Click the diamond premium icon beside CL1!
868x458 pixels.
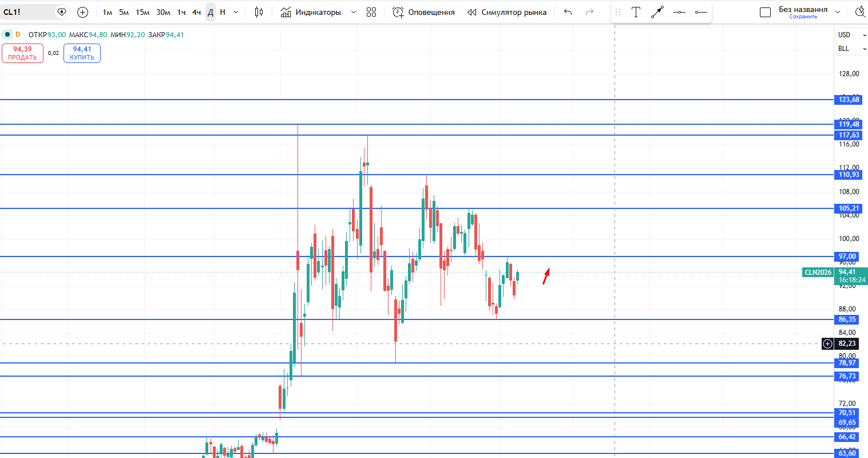coord(62,12)
